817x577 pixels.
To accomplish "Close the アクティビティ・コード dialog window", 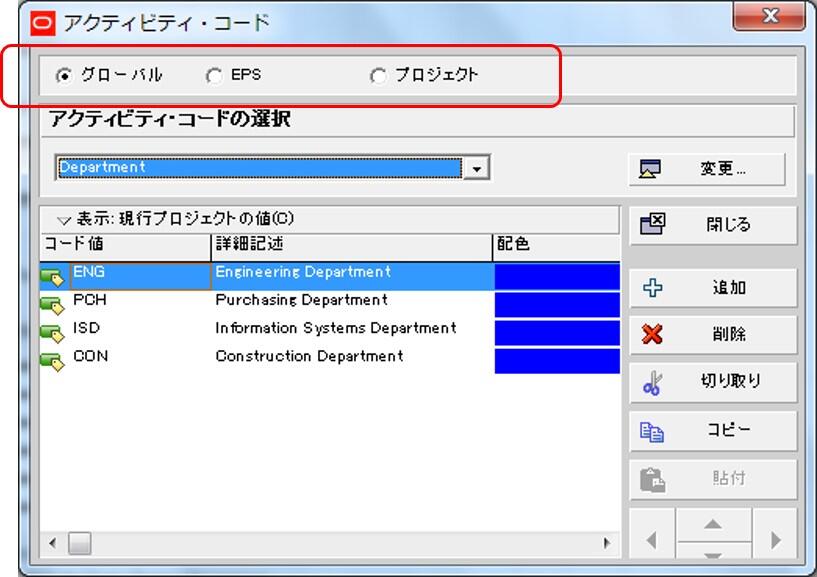I will click(770, 16).
